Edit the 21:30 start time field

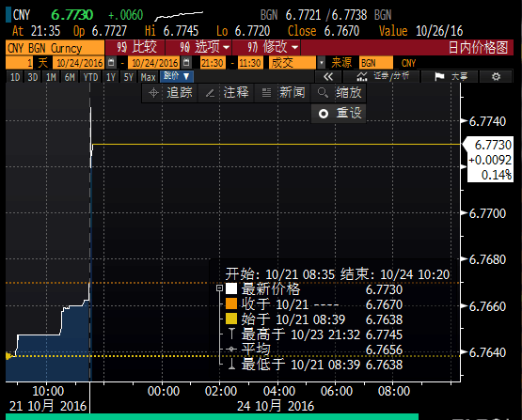tap(212, 63)
